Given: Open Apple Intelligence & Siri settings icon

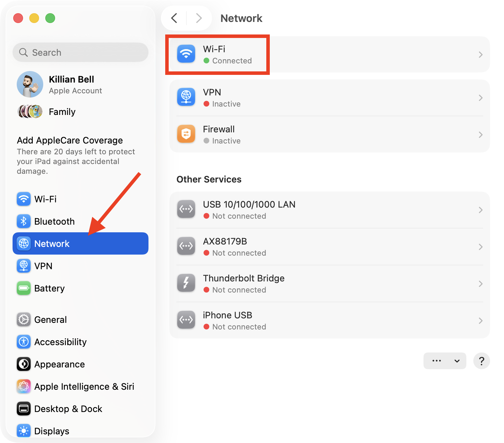Looking at the screenshot, I should point(23,386).
